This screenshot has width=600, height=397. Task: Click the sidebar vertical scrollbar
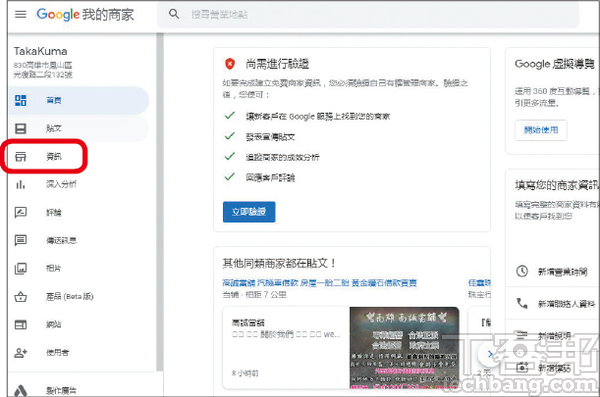(160, 202)
